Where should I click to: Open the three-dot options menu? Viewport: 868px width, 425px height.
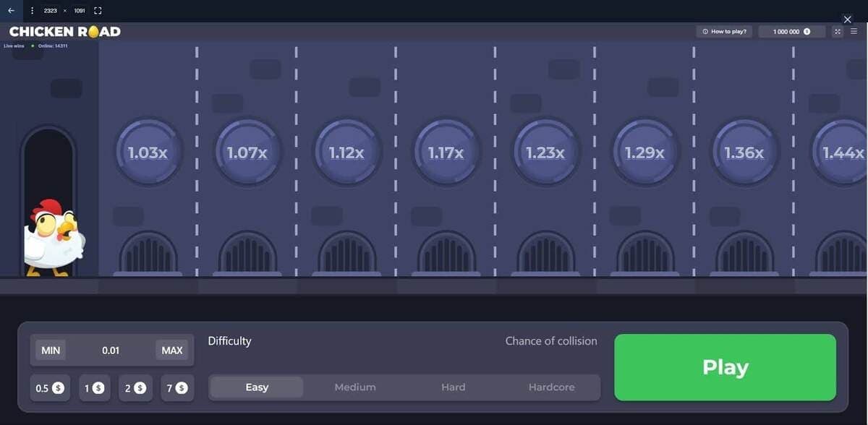tap(32, 11)
